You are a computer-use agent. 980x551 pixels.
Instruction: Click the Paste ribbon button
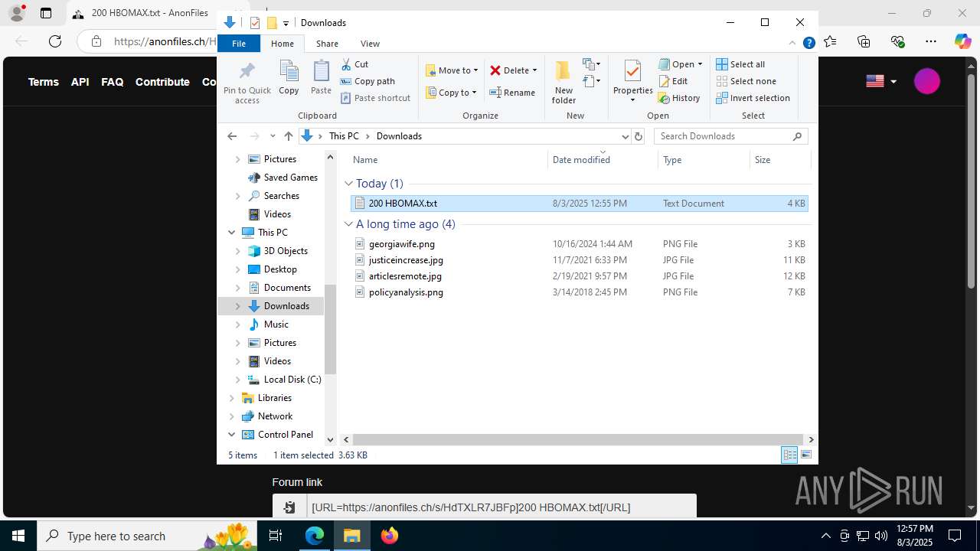click(321, 78)
